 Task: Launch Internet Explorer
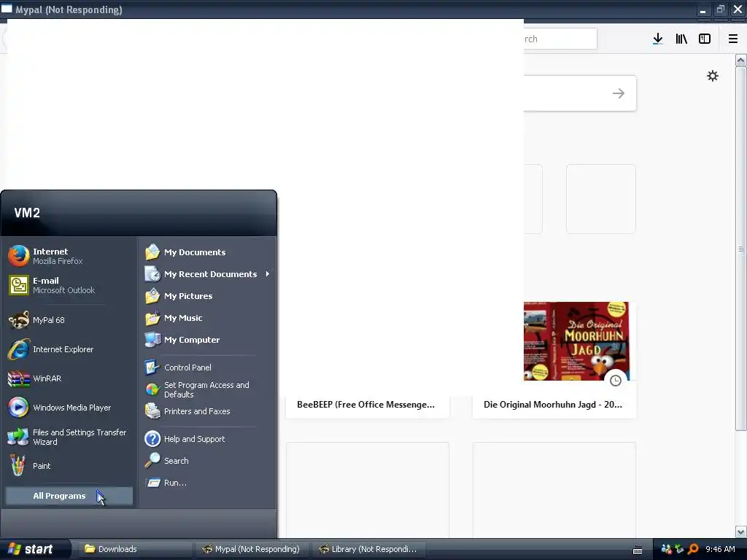(69, 349)
